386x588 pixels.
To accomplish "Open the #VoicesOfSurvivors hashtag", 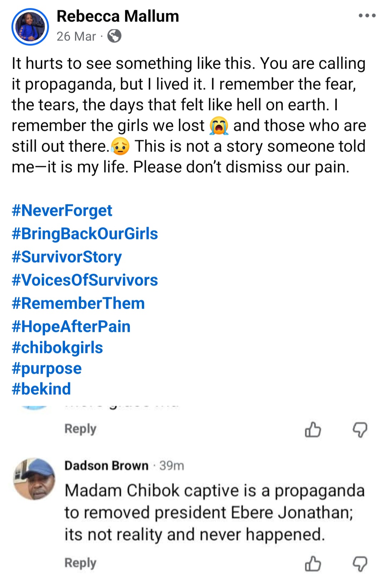I will coord(84,280).
